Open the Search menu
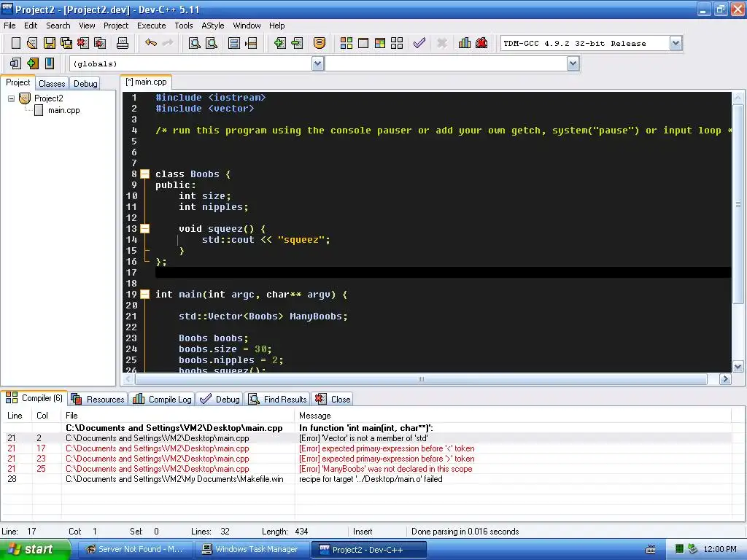 click(58, 26)
